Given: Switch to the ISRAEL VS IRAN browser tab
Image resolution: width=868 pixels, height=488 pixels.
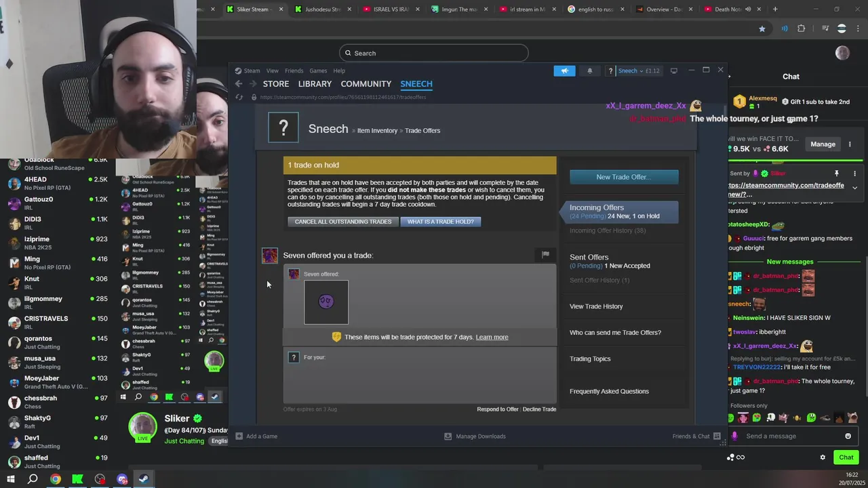Looking at the screenshot, I should (x=391, y=9).
